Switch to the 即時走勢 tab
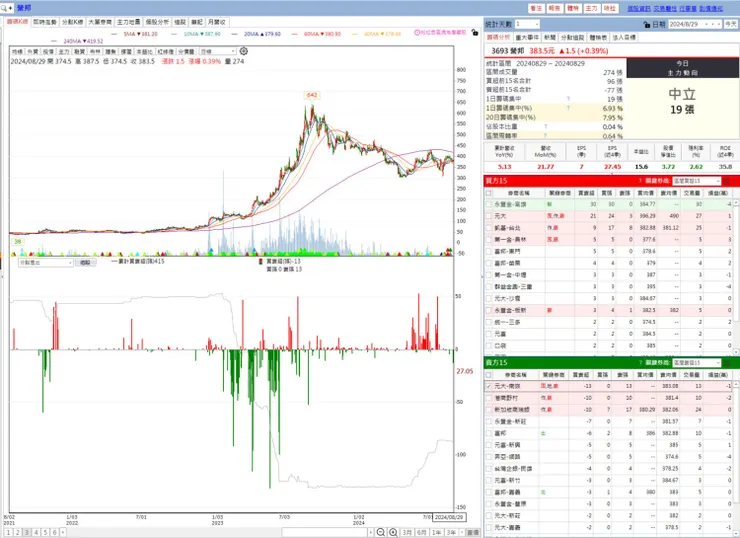Viewport: 740px width, 538px height. point(45,22)
